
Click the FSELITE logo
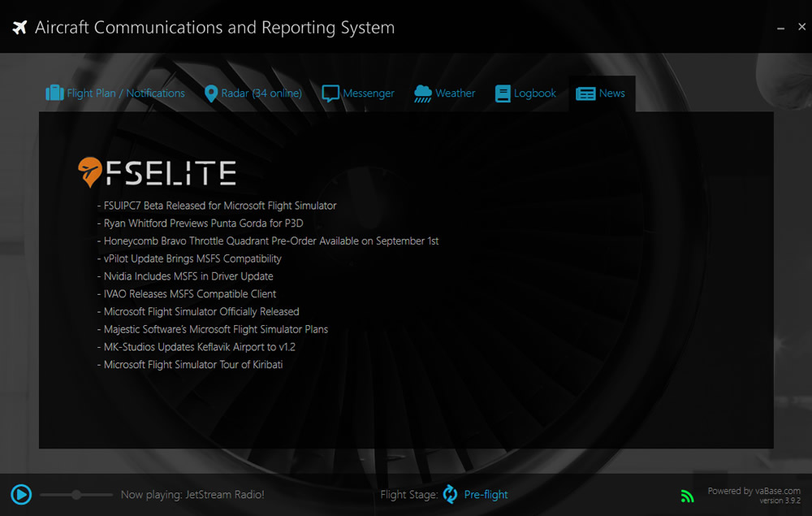click(157, 172)
